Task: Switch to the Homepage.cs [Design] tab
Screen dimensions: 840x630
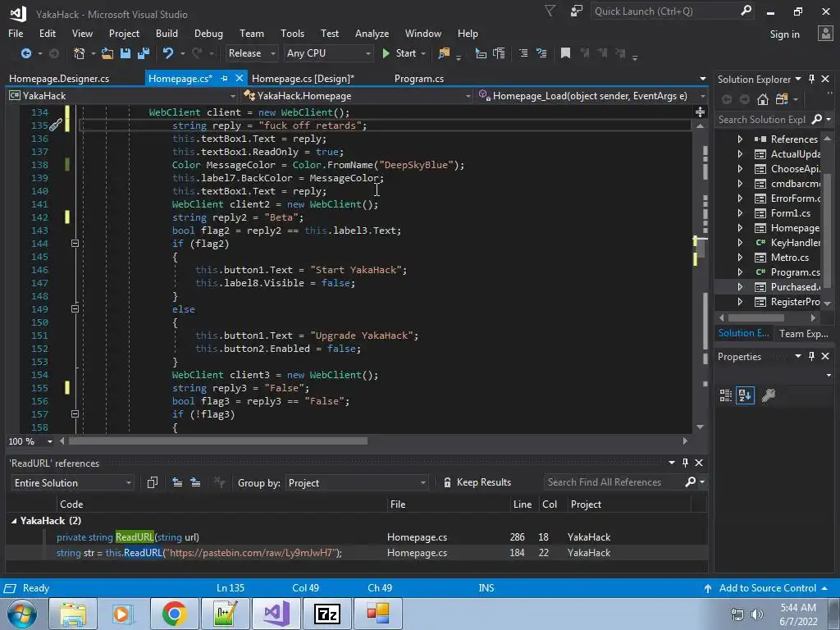Action: (304, 78)
